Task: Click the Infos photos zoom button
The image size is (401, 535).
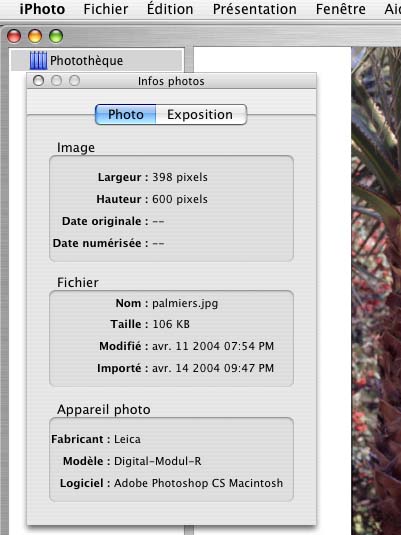Action: (x=74, y=81)
